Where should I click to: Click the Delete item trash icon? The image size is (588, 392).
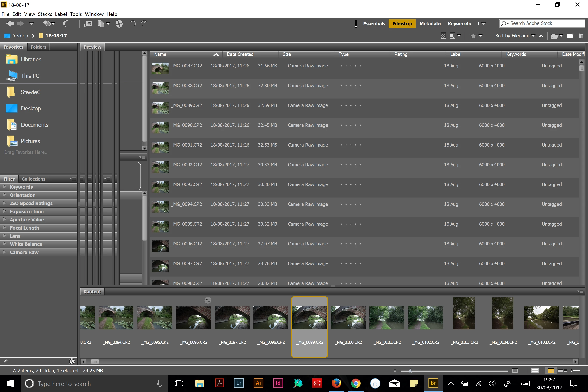click(x=580, y=36)
